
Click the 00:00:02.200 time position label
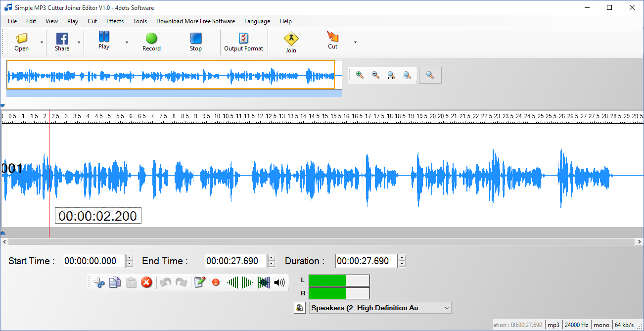98,216
